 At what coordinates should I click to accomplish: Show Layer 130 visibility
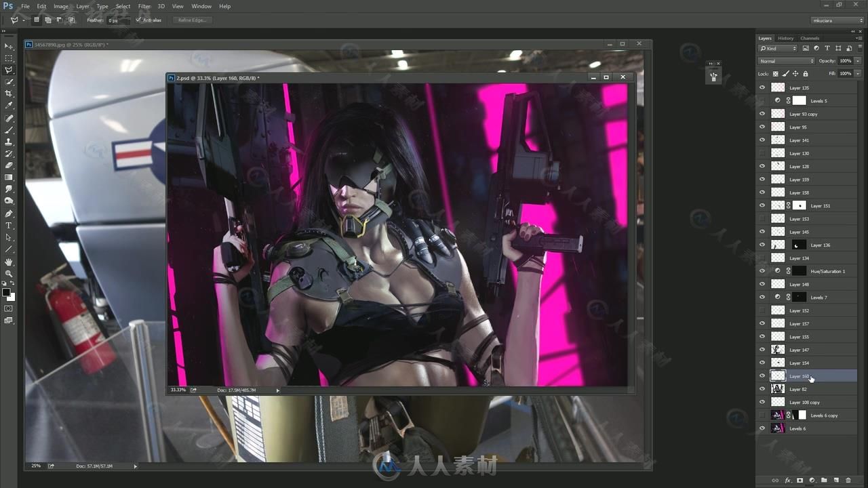[x=762, y=153]
